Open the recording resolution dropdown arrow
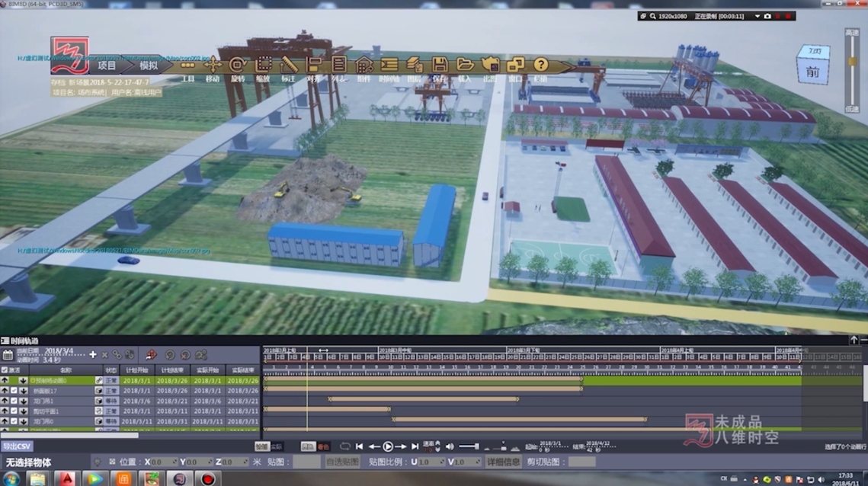Image resolution: width=868 pixels, height=486 pixels. point(757,16)
